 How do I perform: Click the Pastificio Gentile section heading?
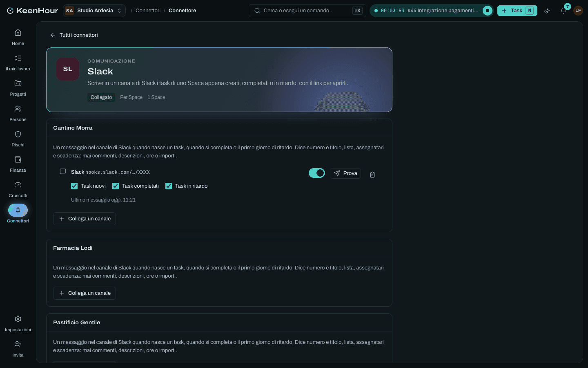coord(77,323)
